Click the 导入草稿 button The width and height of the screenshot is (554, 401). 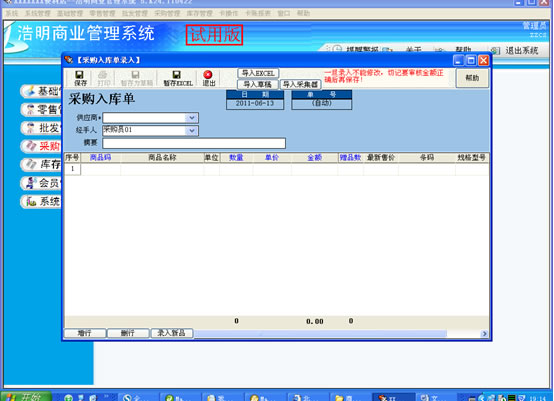coord(258,84)
